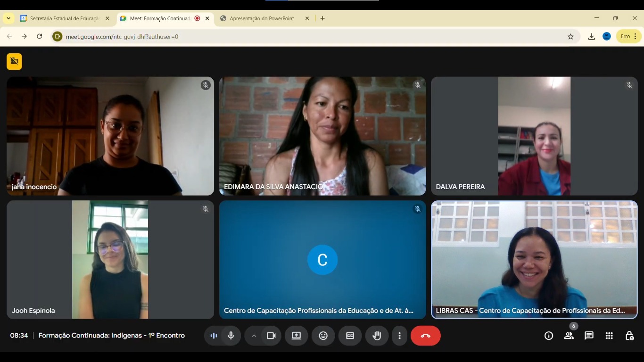Open Chrome downloads

point(592,36)
